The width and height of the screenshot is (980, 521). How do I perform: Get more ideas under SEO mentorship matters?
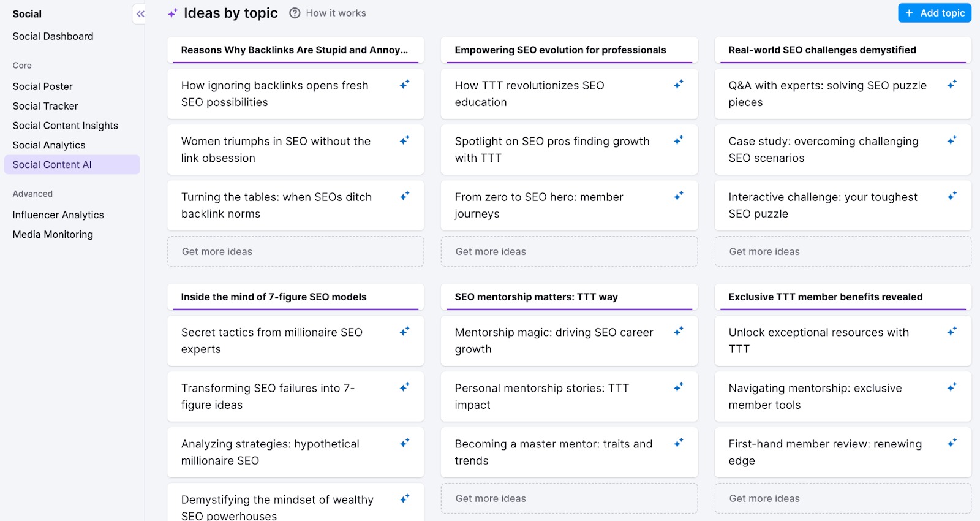click(568, 498)
